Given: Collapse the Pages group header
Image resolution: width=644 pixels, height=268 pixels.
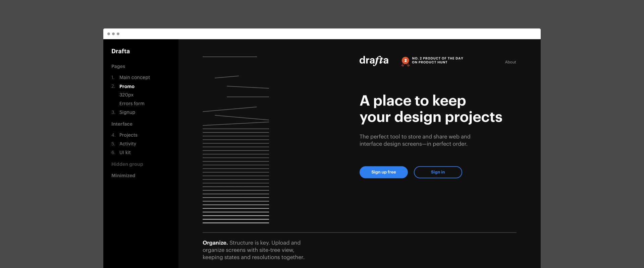Looking at the screenshot, I should click(118, 66).
